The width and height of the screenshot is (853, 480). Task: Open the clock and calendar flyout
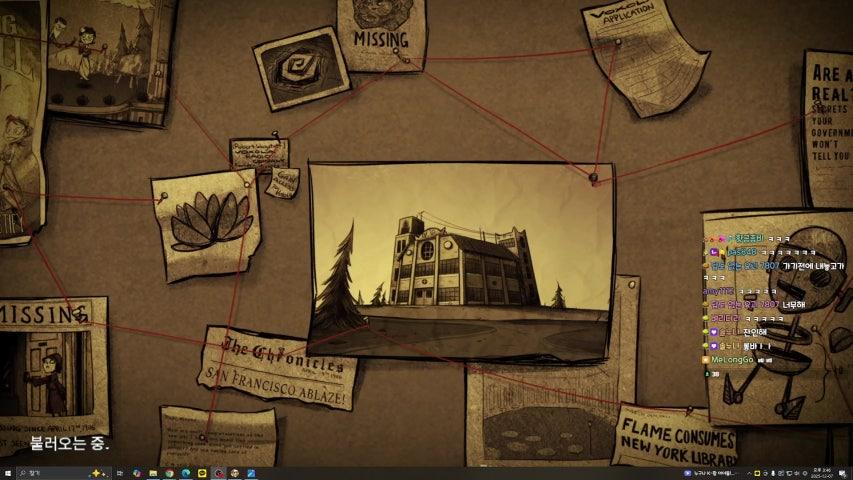tap(821, 473)
